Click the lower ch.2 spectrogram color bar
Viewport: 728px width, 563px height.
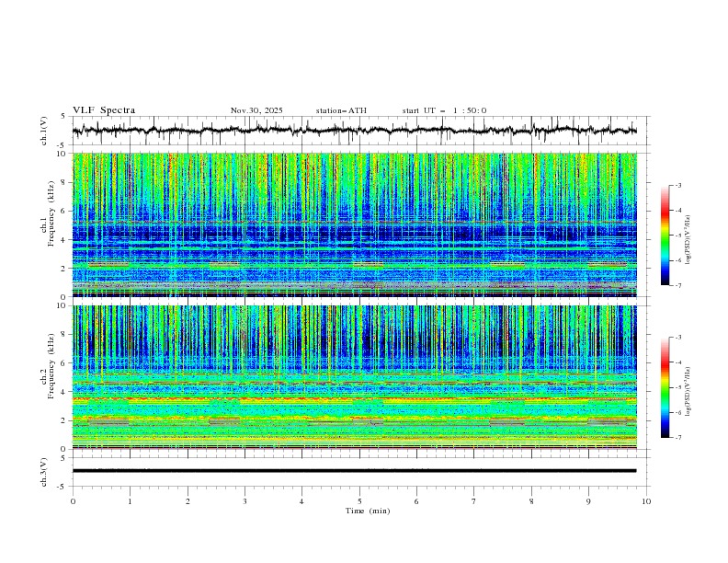tap(665, 387)
